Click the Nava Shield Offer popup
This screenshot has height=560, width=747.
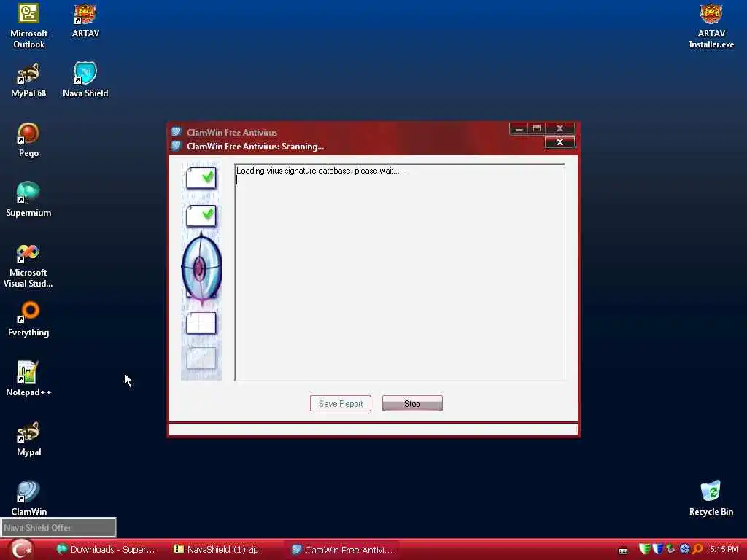[58, 528]
